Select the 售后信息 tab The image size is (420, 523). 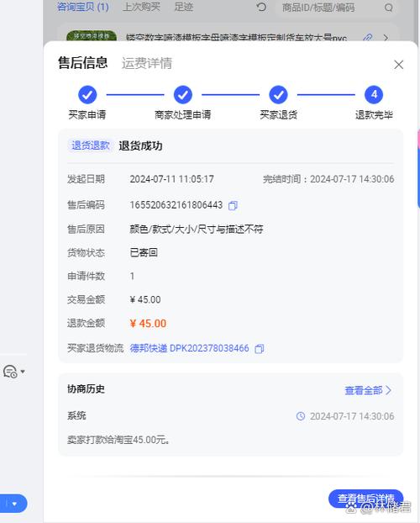pos(82,63)
